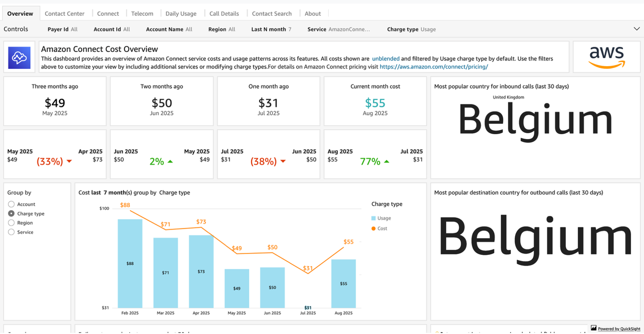Click the QuickSight logo icon in footer
Viewport: 644px width, 334px height.
coord(594,328)
